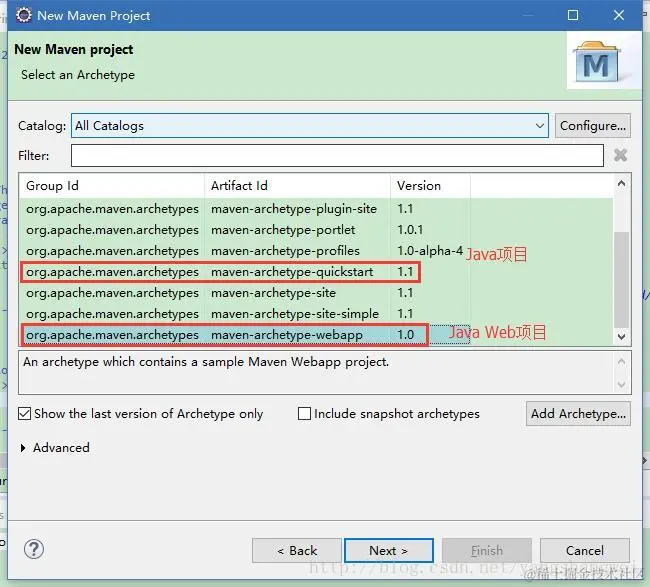Click the Maven M wizard image
Screen dimensions: 650x587
point(597,61)
